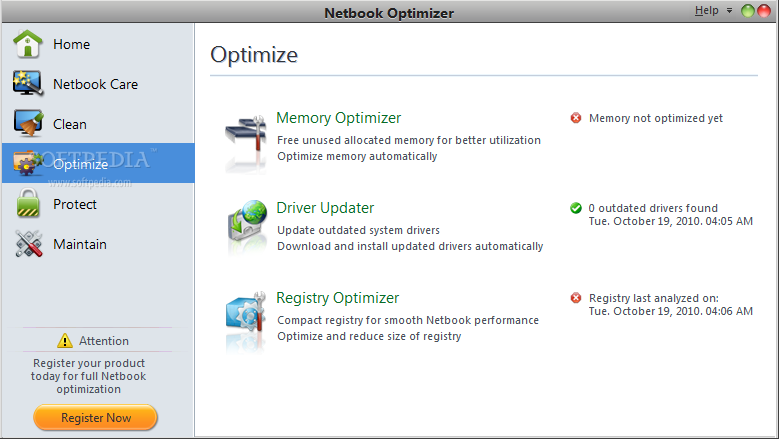Click the Protect padlock icon
779x439 pixels.
point(28,203)
